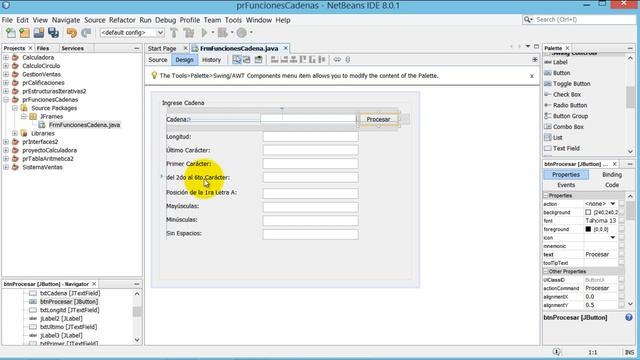
Task: Click the Procesar button in the form
Action: click(378, 119)
